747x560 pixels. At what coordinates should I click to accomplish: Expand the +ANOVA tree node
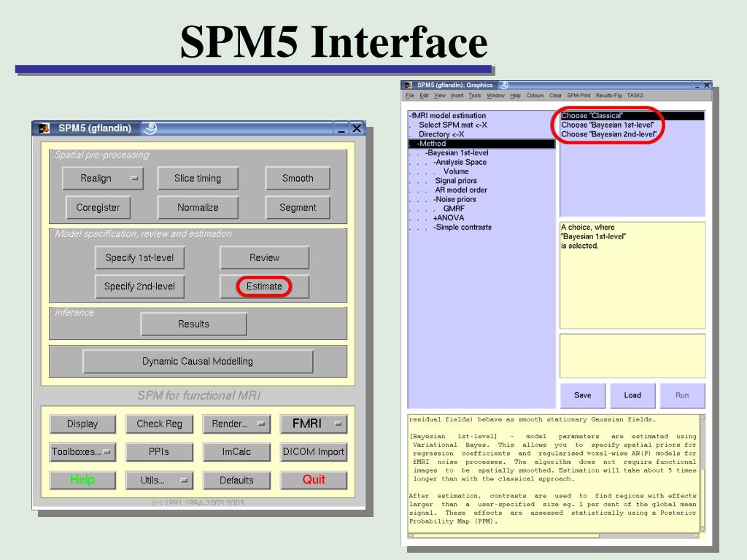click(x=449, y=218)
